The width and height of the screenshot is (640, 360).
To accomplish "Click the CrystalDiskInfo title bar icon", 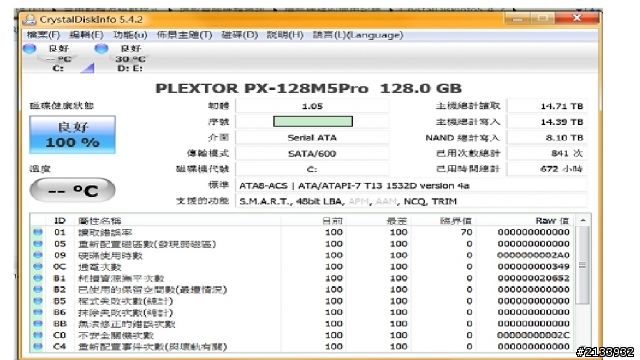I will click(30, 19).
